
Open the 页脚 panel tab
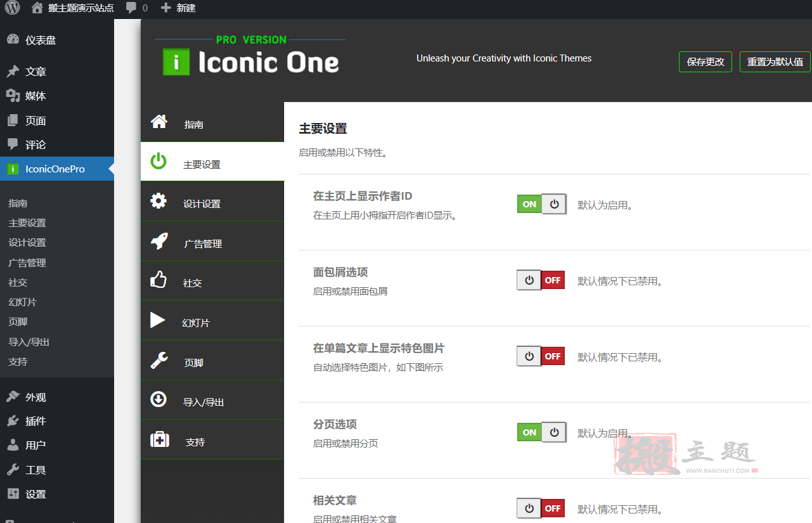coord(212,360)
